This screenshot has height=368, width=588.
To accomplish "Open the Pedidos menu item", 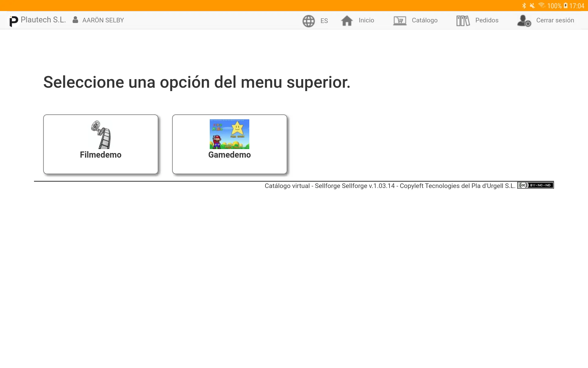I will [x=487, y=20].
